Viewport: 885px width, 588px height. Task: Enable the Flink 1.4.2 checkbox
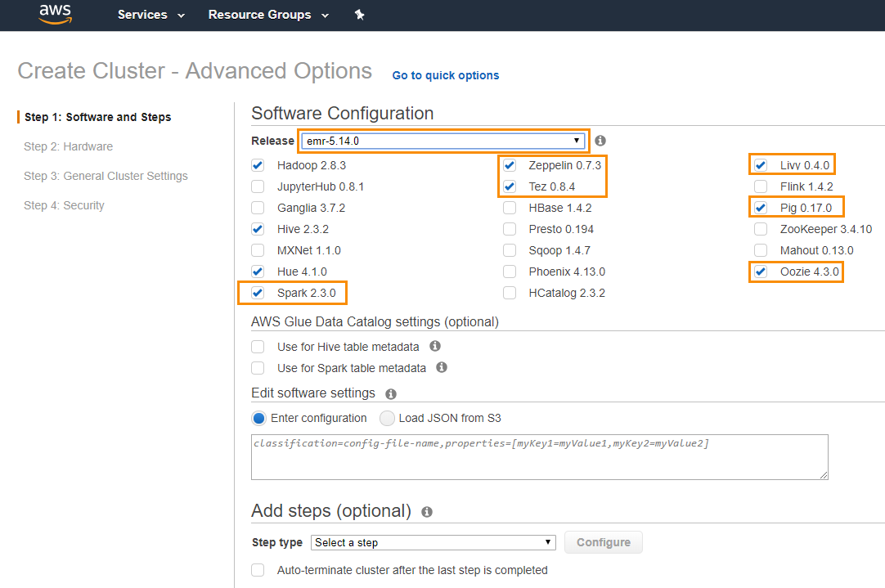(x=761, y=186)
